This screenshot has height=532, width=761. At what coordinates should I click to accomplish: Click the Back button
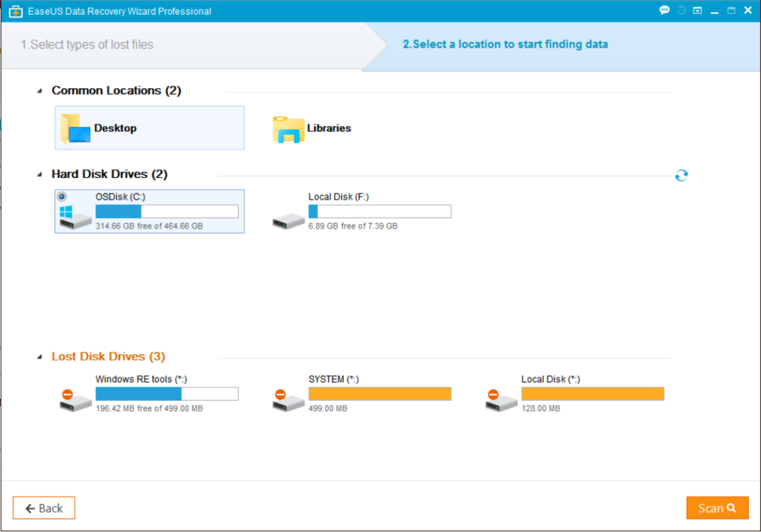click(x=43, y=507)
